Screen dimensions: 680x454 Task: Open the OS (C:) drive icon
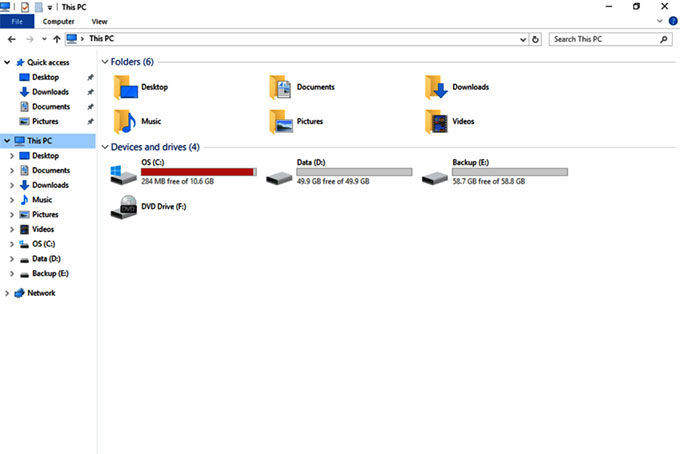pos(125,175)
